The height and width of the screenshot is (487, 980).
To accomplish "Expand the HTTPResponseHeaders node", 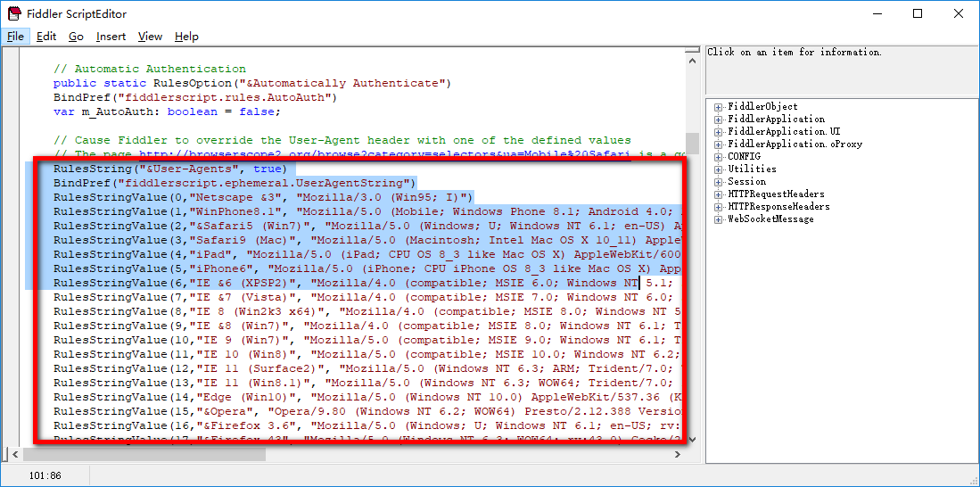I will (718, 207).
